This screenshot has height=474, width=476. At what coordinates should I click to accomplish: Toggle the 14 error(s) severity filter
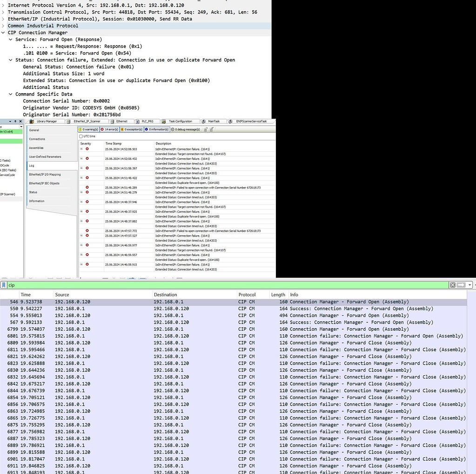[109, 129]
